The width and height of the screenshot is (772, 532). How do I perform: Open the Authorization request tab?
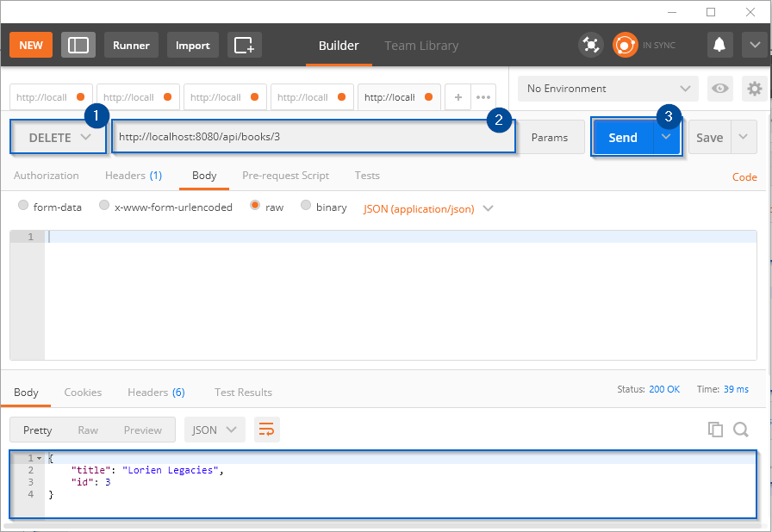pyautogui.click(x=47, y=176)
